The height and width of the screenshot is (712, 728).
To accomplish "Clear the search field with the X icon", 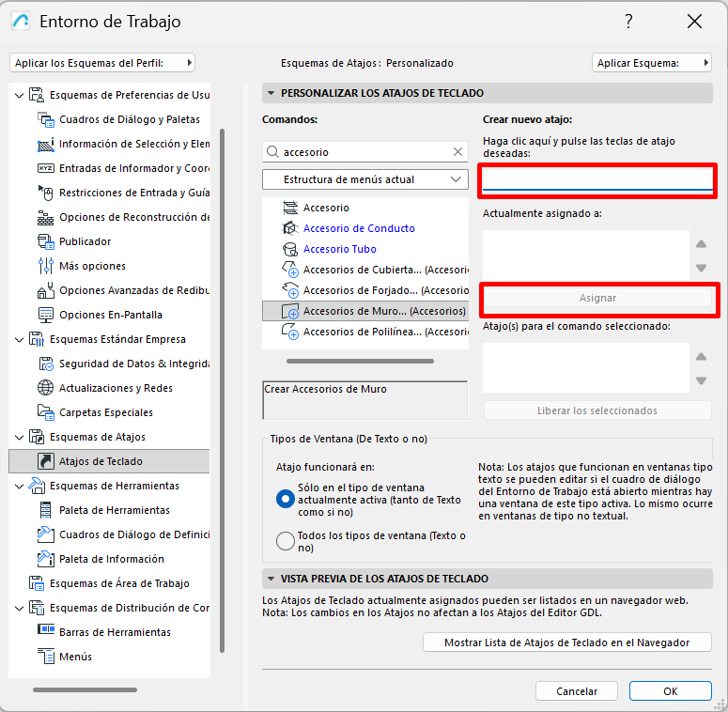I will 457,151.
